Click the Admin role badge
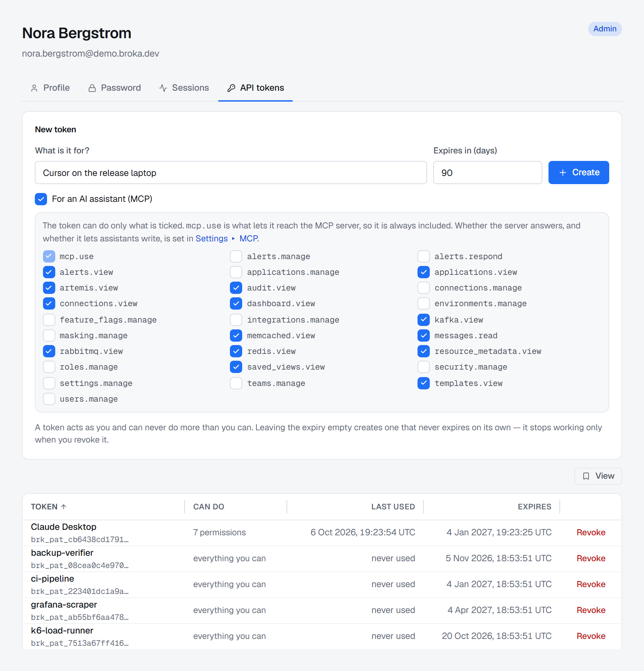Image resolution: width=644 pixels, height=671 pixels. coord(605,29)
